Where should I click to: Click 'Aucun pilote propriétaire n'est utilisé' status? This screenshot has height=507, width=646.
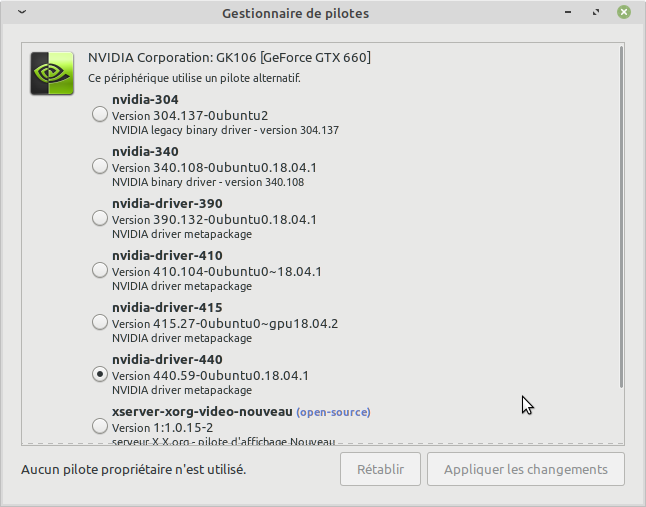coord(133,470)
